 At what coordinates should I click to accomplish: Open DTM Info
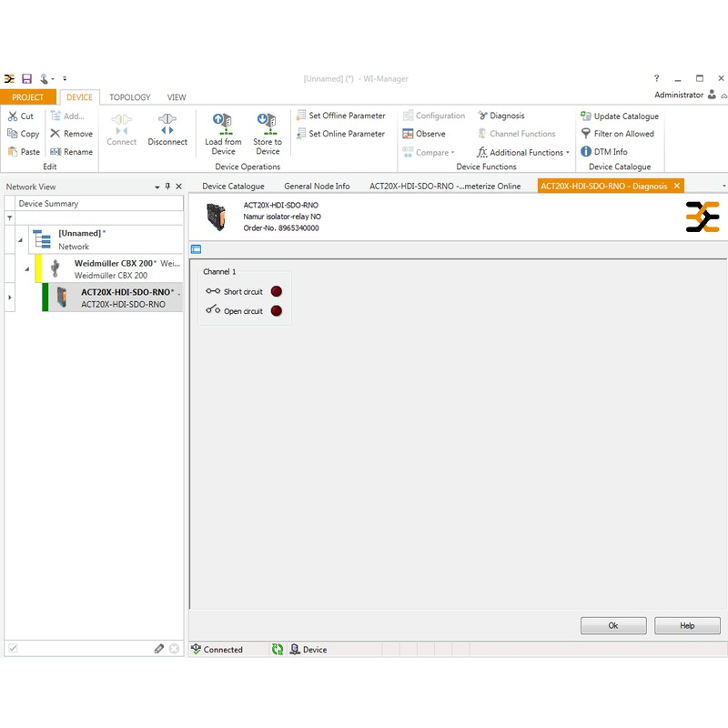pyautogui.click(x=604, y=152)
